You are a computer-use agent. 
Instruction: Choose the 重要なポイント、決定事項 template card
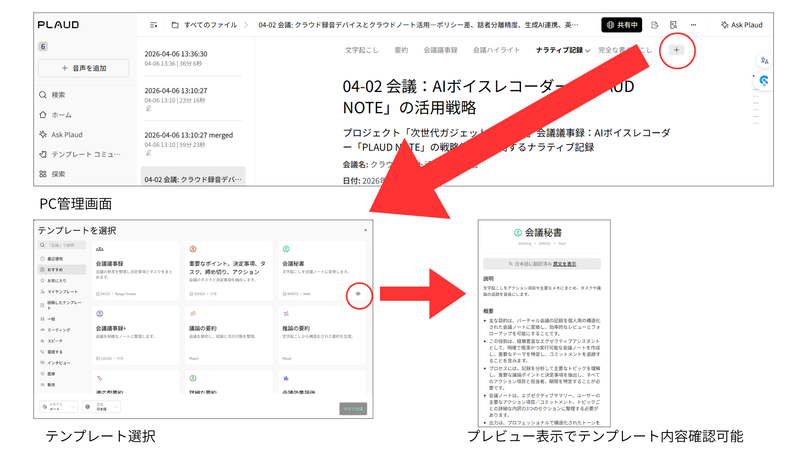point(229,271)
